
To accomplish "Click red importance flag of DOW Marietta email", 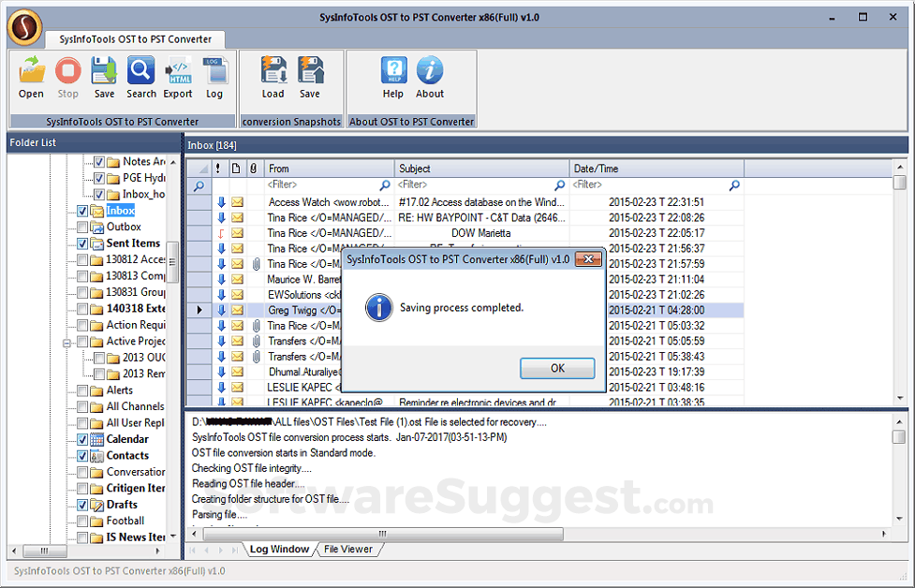I will [x=221, y=233].
